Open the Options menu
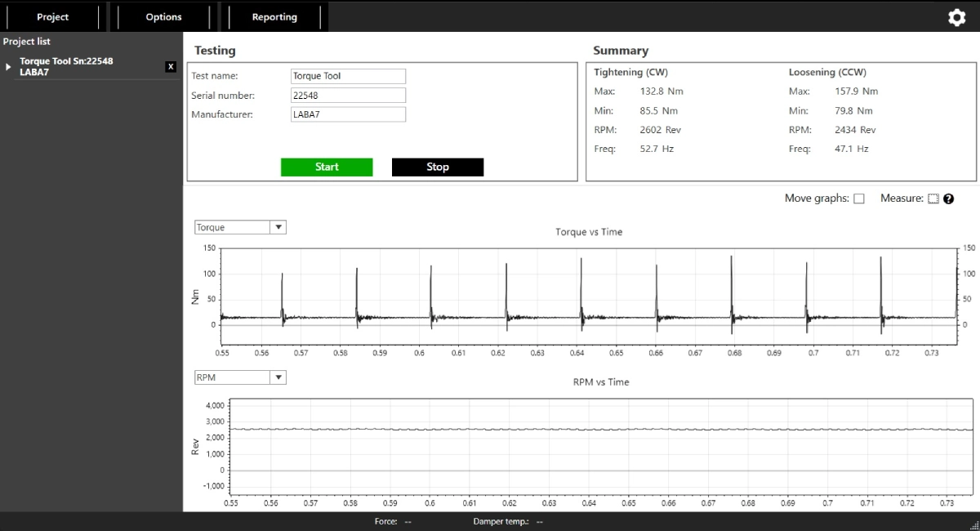Screen dimensions: 980x531 163,17
